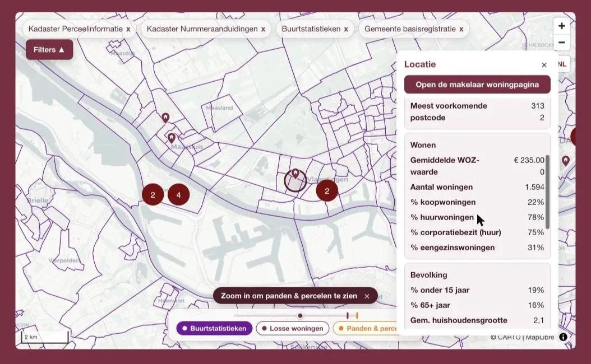Click the % eengezinswoningen row
This screenshot has width=591, height=364.
pyautogui.click(x=477, y=248)
